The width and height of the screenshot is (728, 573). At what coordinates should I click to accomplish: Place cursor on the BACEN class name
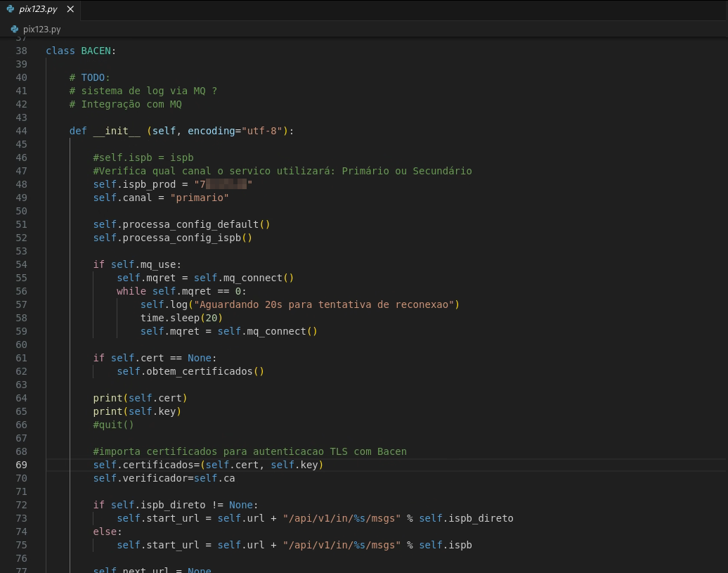coord(96,51)
